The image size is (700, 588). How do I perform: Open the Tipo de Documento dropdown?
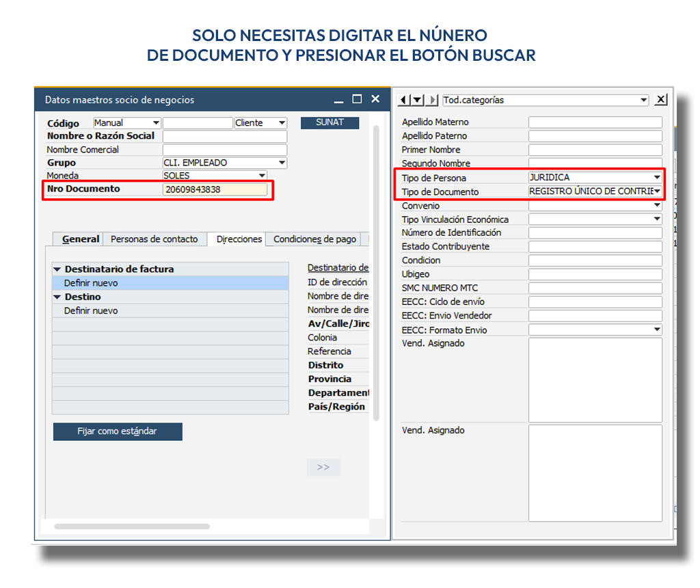click(x=656, y=191)
